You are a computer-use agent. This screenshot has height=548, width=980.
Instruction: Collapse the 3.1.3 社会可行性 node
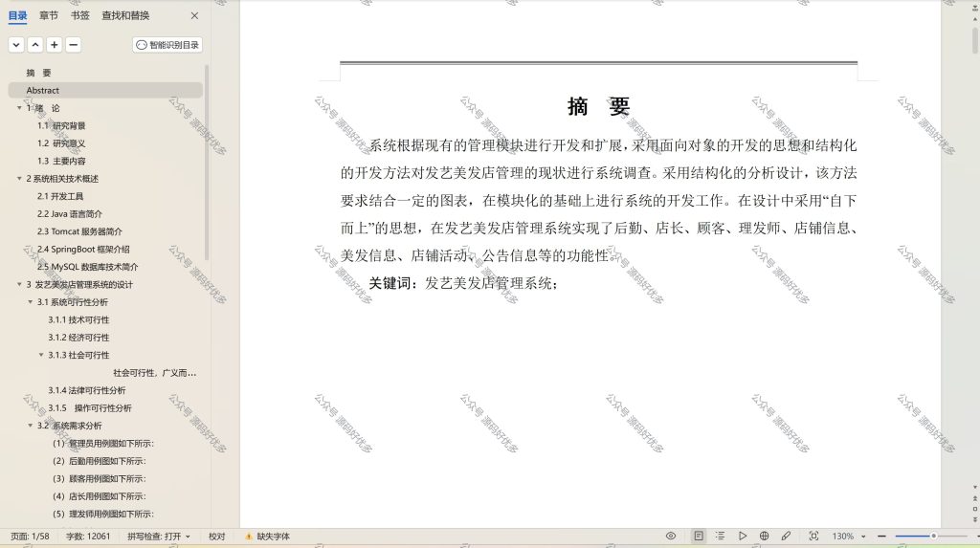[41, 355]
